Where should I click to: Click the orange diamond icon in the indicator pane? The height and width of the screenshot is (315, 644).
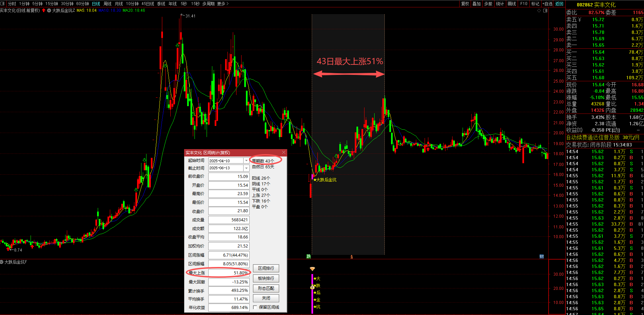click(312, 269)
